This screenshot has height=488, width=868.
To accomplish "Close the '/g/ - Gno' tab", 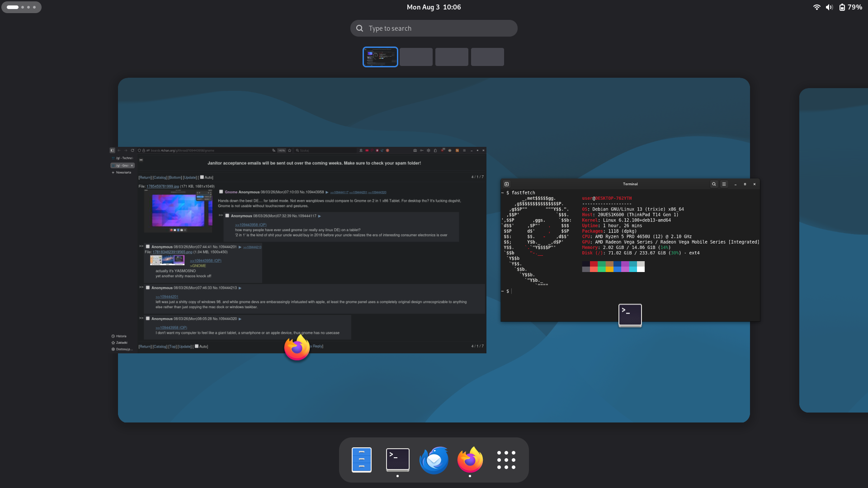I will tap(132, 165).
